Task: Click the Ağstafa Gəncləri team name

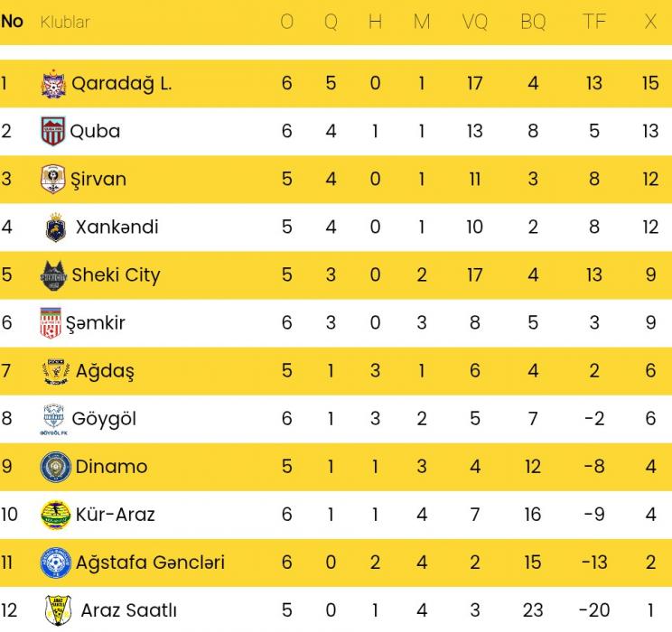Action: [148, 562]
